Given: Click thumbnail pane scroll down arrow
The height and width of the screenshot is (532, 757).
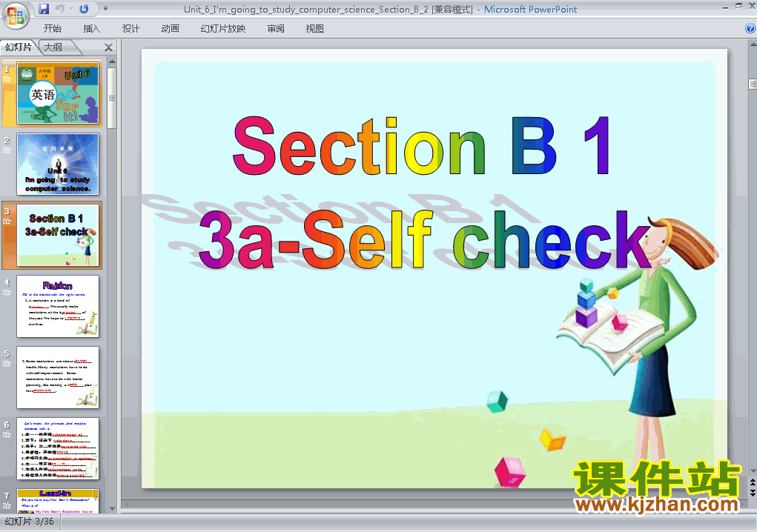Looking at the screenshot, I should tap(112, 508).
